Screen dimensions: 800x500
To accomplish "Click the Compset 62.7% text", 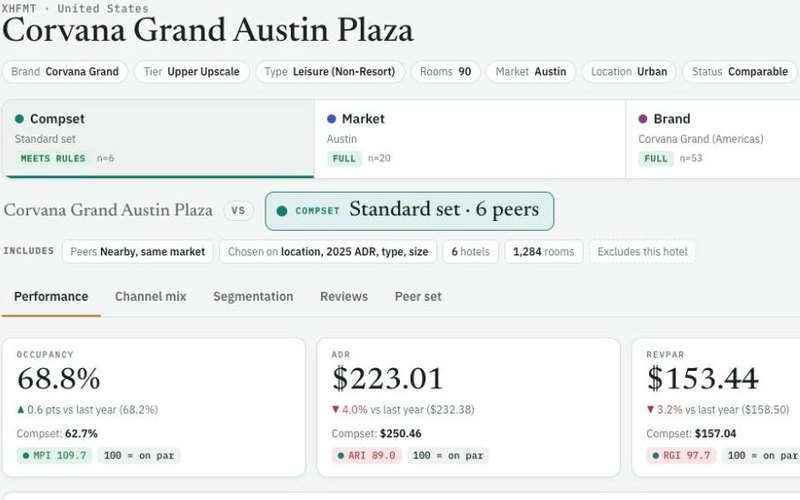I will tap(57, 434).
